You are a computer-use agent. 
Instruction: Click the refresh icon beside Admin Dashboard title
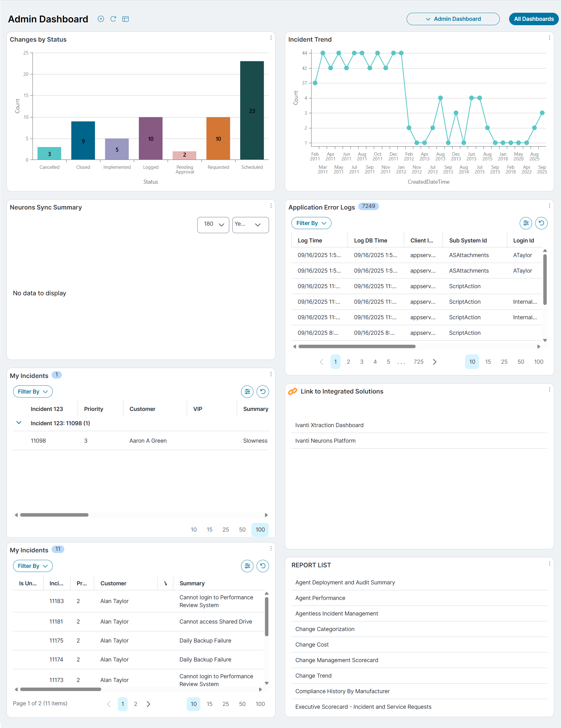coord(113,19)
